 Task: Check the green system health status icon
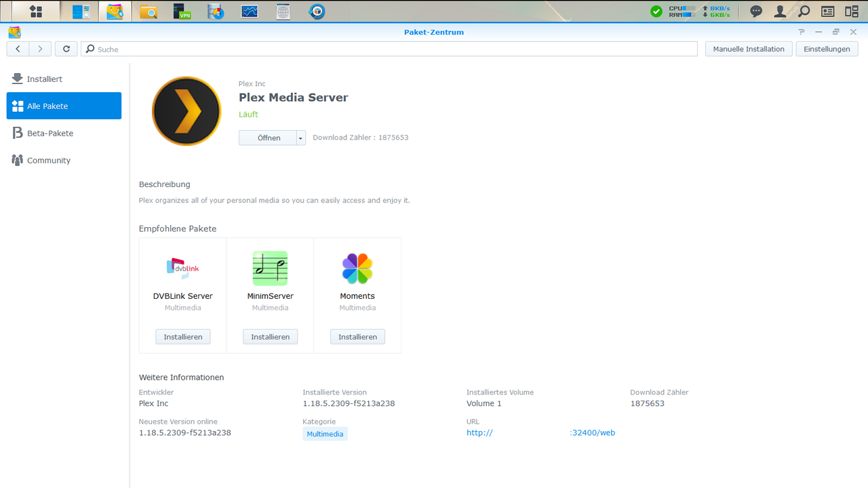[656, 12]
